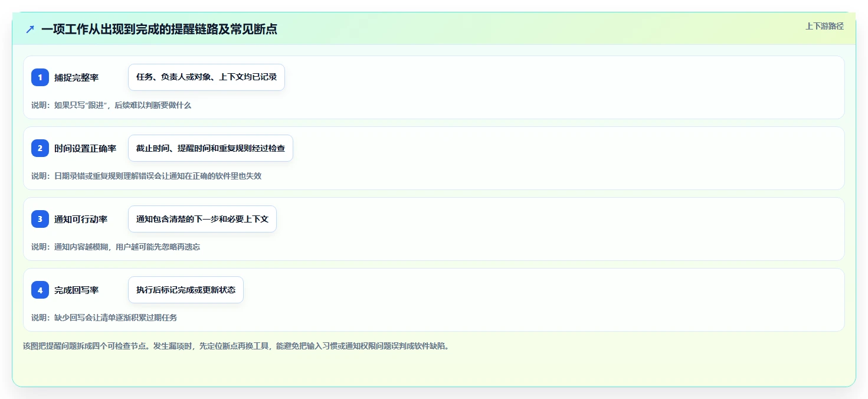Viewport: 868px width, 399px height.
Task: Click the note 日期录错或重复规则理解错误
Action: (146, 176)
